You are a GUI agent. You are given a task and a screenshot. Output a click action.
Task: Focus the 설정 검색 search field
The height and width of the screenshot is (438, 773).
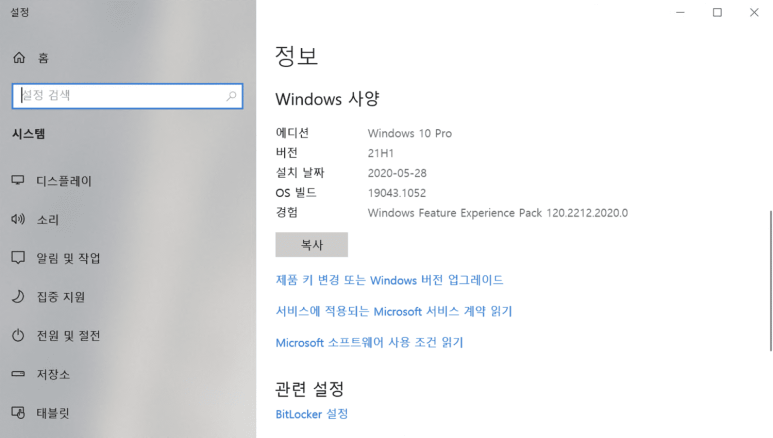pyautogui.click(x=127, y=96)
